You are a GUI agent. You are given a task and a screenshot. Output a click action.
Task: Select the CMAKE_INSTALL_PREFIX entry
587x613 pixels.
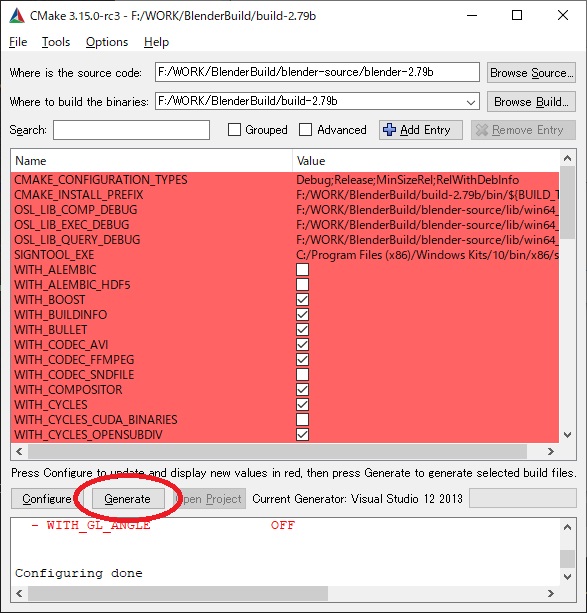click(79, 195)
